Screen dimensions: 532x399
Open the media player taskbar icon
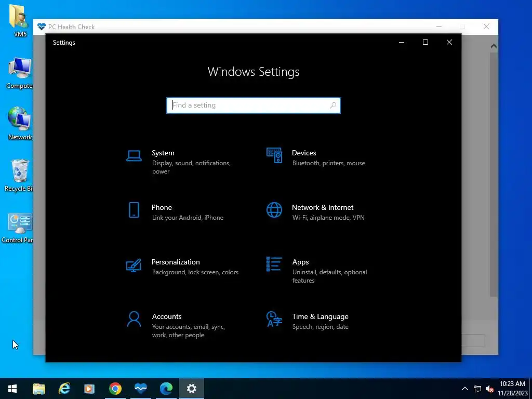[x=89, y=389]
